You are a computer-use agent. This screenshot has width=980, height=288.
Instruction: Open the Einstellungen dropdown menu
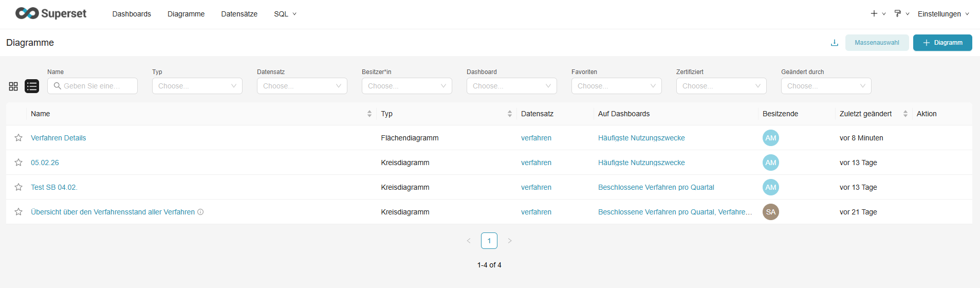(943, 14)
